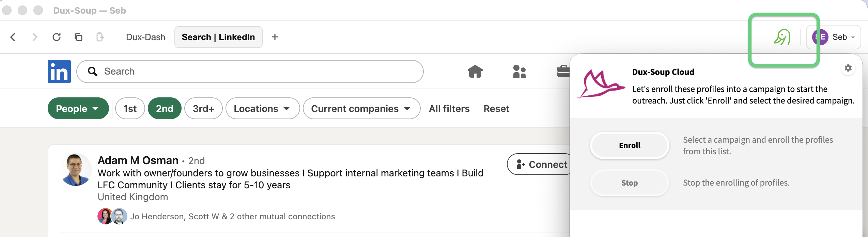The height and width of the screenshot is (237, 868).
Task: Open Jo Henderson, Scott W mutual connections link
Action: [x=233, y=217]
